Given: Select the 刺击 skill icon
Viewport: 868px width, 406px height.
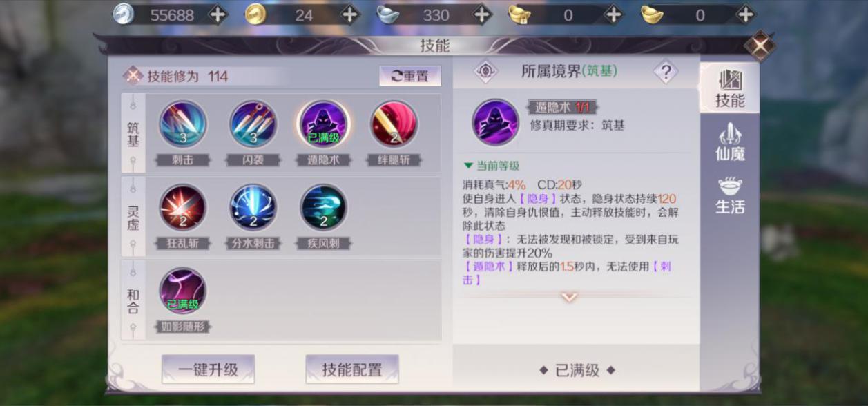Looking at the screenshot, I should 183,124.
